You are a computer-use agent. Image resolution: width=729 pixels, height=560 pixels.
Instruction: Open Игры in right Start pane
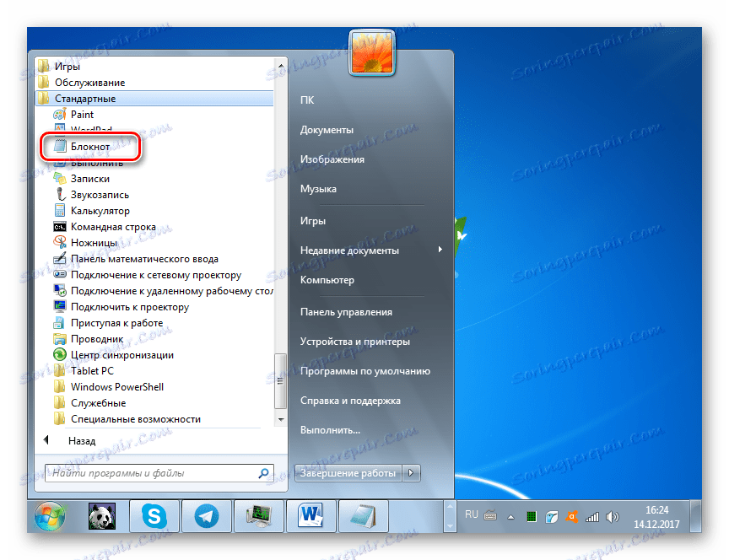point(312,221)
